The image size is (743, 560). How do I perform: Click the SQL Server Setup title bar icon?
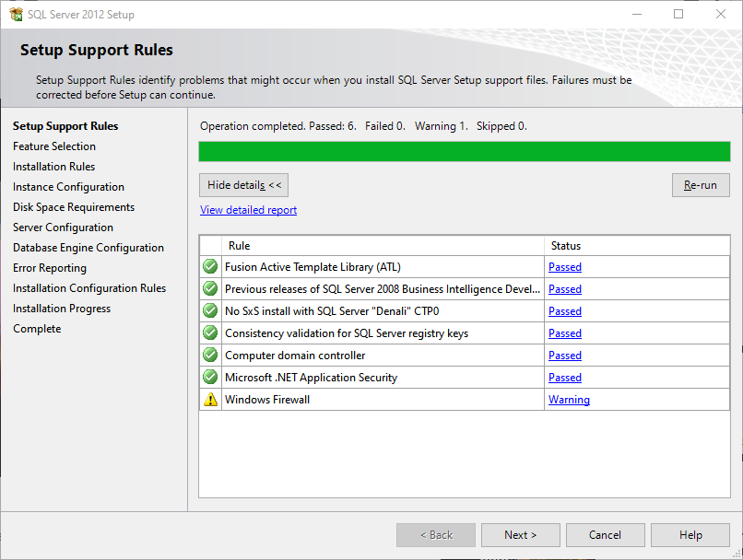(16, 14)
